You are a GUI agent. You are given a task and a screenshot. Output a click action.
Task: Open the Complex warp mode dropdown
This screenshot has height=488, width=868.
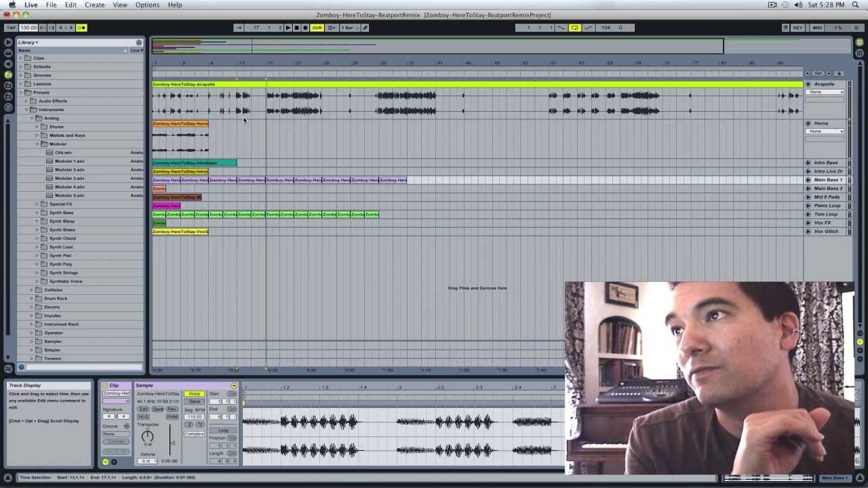194,434
